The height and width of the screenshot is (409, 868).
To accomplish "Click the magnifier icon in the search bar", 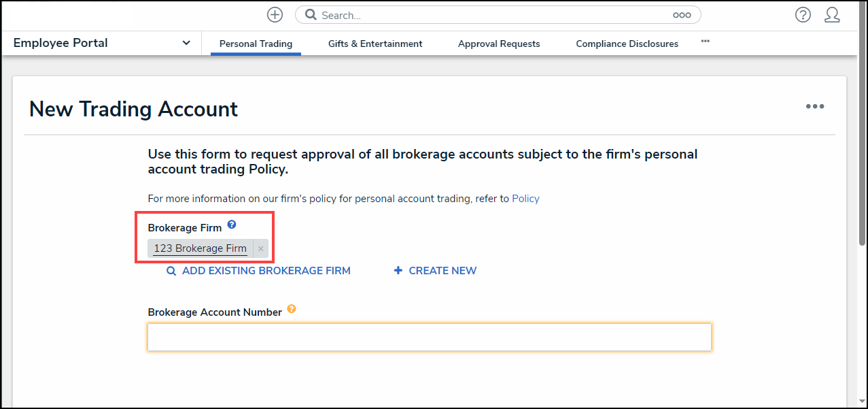I will [x=310, y=15].
